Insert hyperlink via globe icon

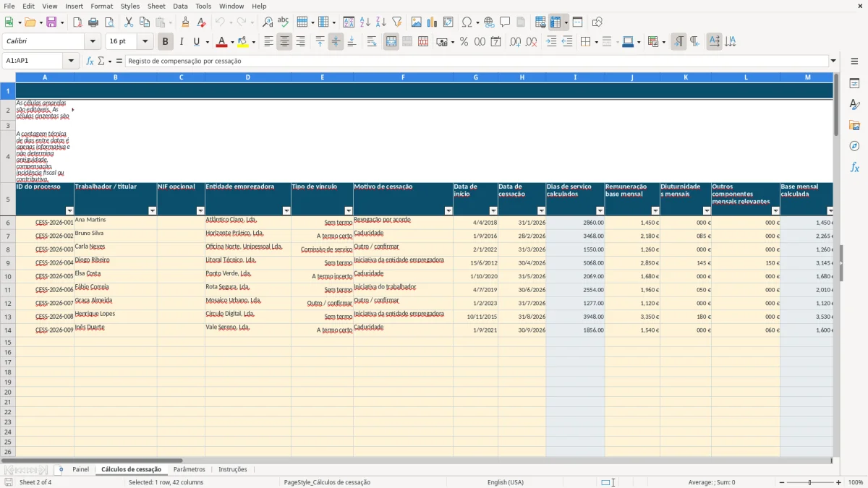[x=489, y=22]
